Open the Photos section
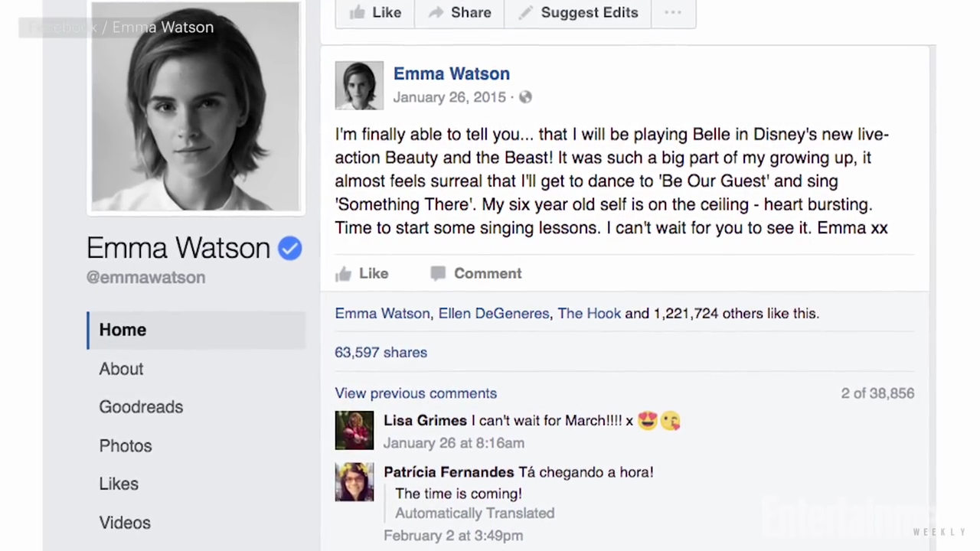This screenshot has height=551, width=980. (x=126, y=446)
